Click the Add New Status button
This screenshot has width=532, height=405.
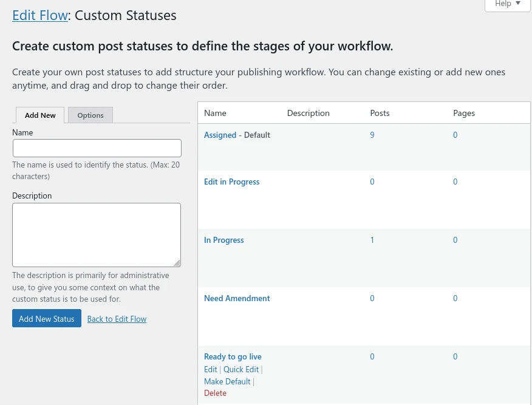[46, 318]
